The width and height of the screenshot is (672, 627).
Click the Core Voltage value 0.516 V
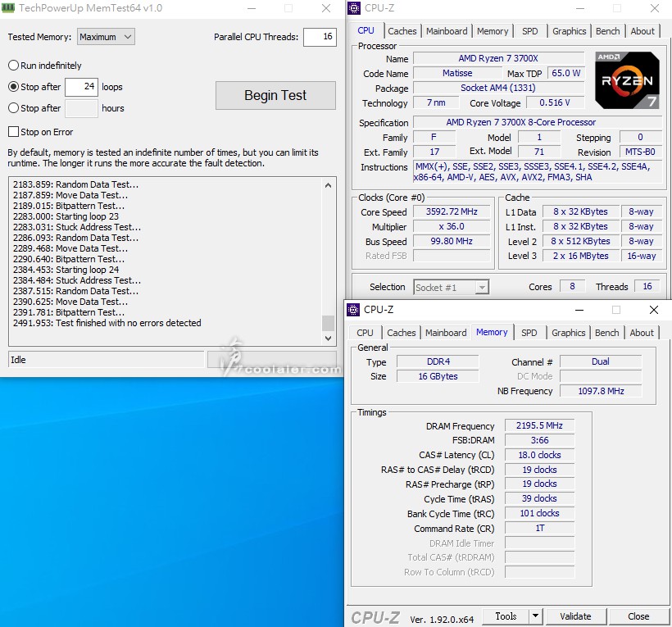(x=555, y=102)
